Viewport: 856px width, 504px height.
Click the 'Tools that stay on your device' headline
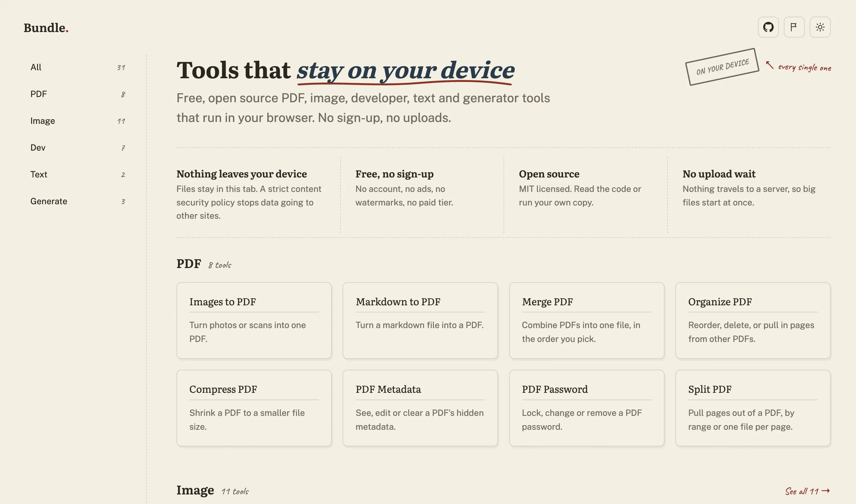click(345, 70)
